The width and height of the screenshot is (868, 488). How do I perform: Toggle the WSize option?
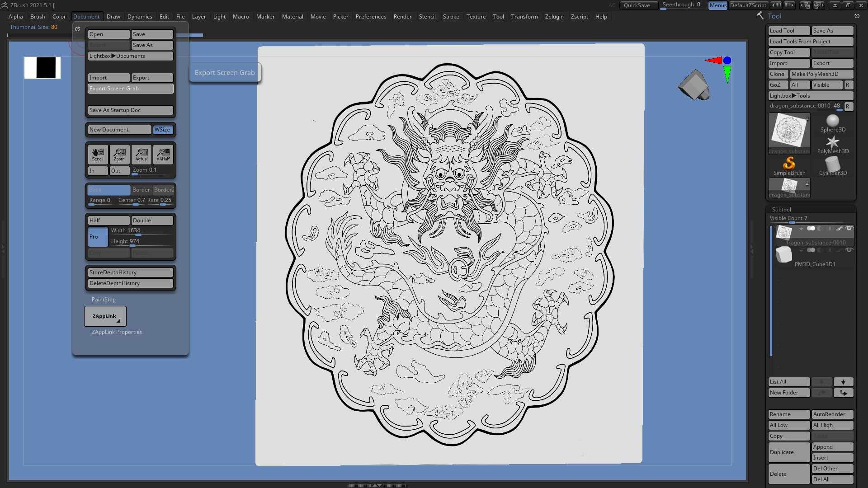tap(162, 130)
